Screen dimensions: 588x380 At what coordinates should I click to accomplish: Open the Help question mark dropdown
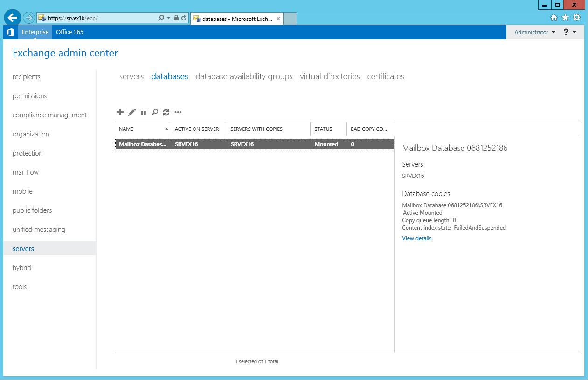569,32
